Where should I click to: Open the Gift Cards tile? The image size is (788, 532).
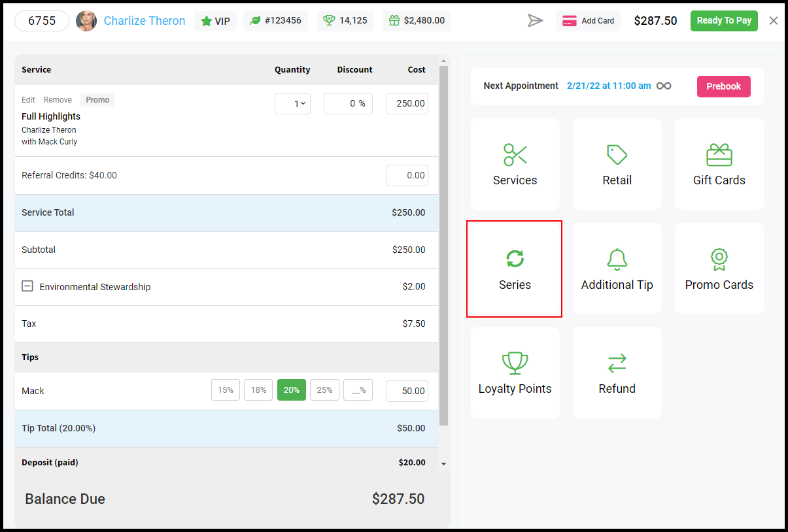(x=719, y=164)
